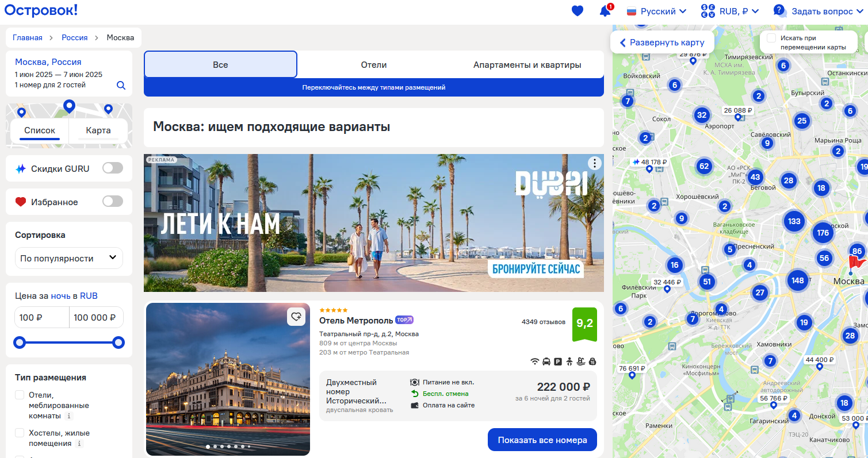Check Хостелы, жилые помещения filter
The height and width of the screenshot is (458, 868).
pos(20,433)
